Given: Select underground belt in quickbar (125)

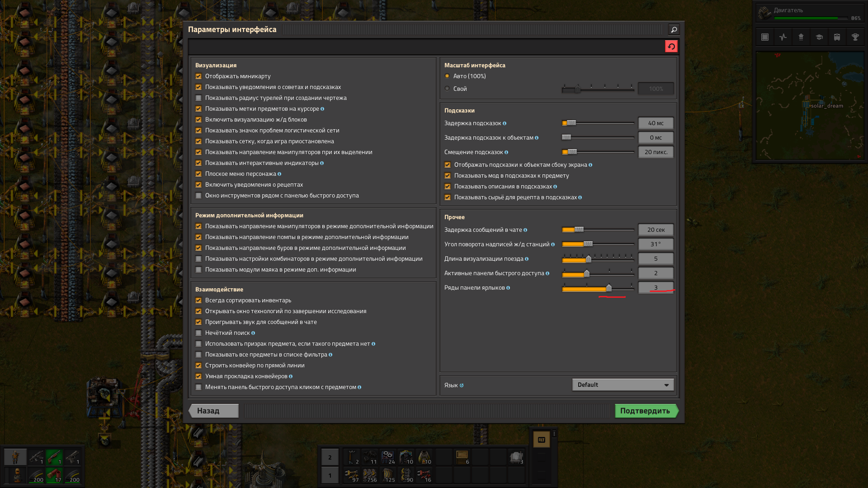Looking at the screenshot, I should [388, 475].
